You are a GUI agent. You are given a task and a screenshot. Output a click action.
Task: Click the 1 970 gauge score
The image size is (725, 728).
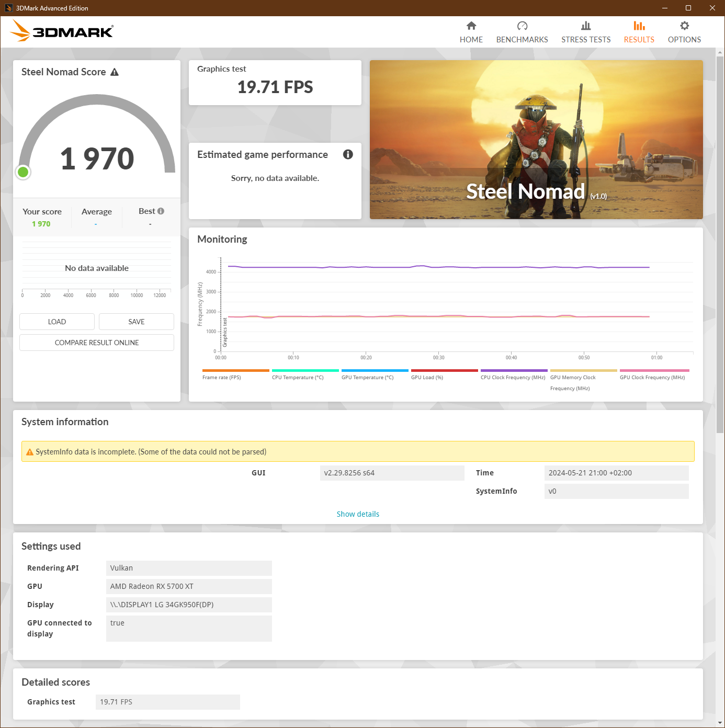tap(97, 158)
